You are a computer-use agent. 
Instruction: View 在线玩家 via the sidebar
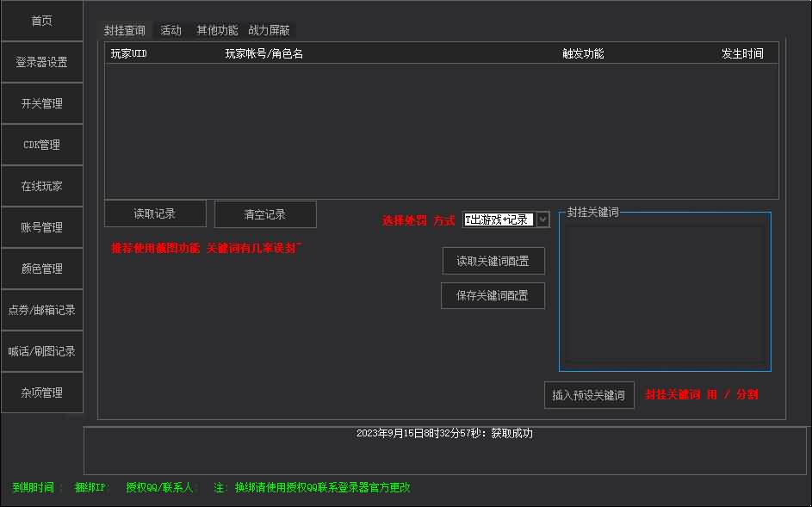pyautogui.click(x=41, y=185)
